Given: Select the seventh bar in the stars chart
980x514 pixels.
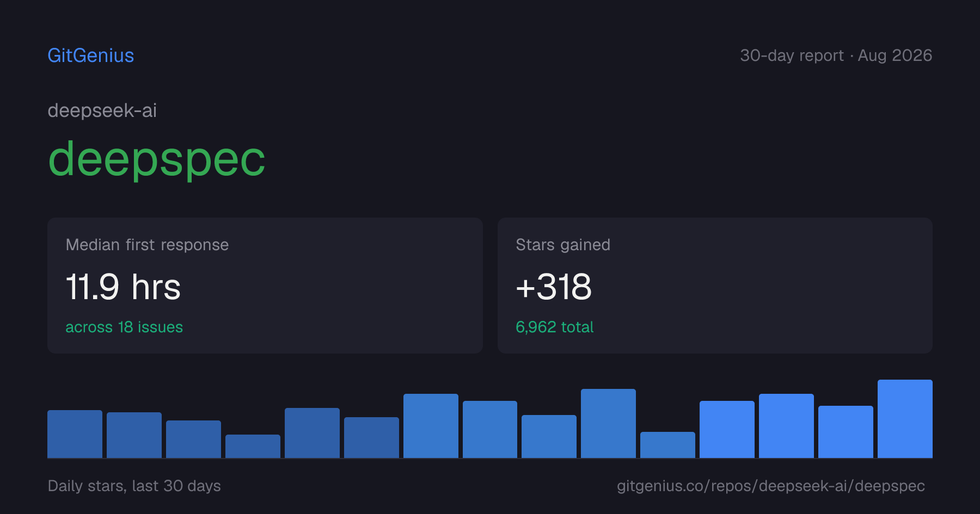Looking at the screenshot, I should [431, 426].
